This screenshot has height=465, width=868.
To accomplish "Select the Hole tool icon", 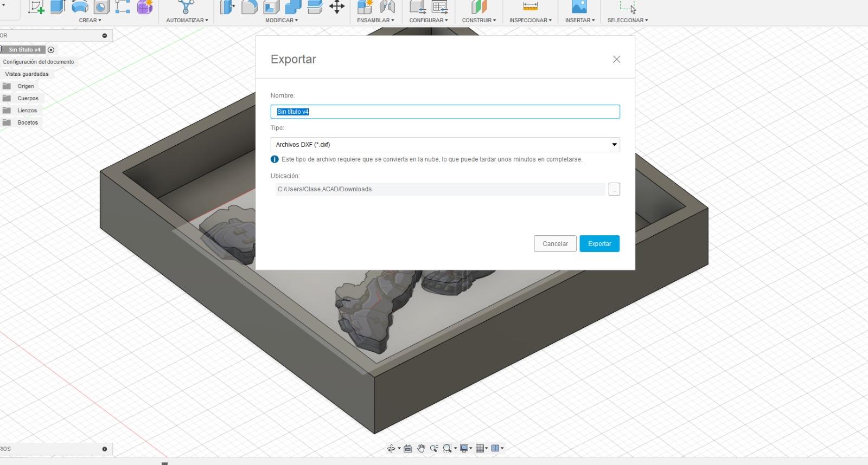I will click(101, 7).
